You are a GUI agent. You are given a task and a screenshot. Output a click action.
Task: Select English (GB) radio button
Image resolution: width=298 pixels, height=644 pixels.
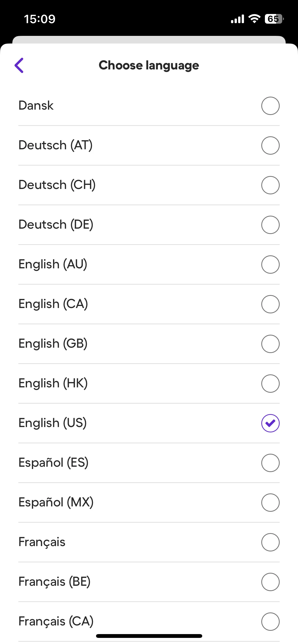tap(270, 344)
